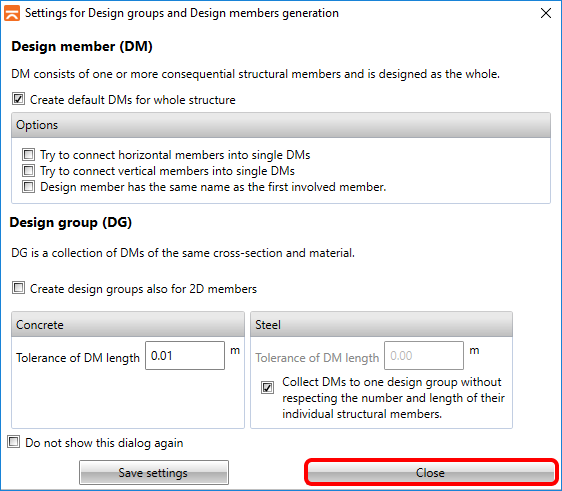Screen dimensions: 562x491
Task: Click the greyed Steel tolerance length field
Action: [424, 356]
